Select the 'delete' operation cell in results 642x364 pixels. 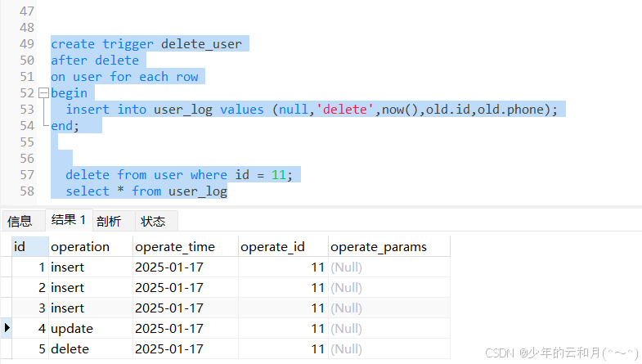pos(91,348)
